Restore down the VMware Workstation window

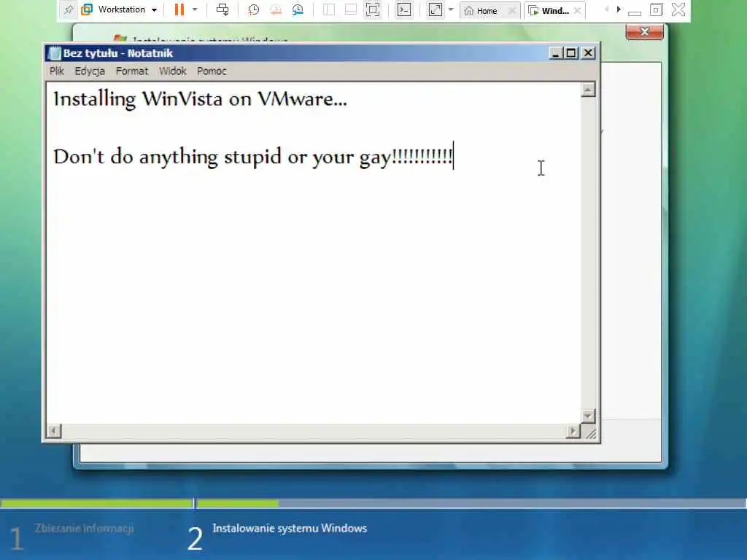coord(656,9)
